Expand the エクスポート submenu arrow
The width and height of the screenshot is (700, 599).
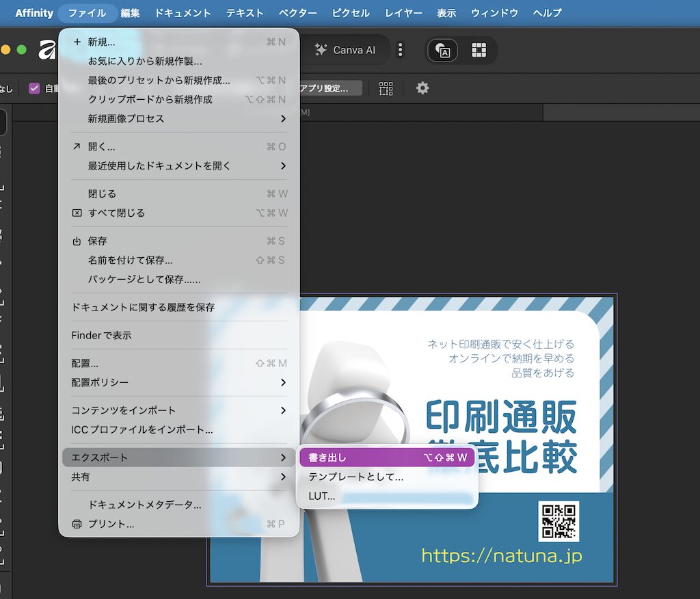tap(284, 457)
